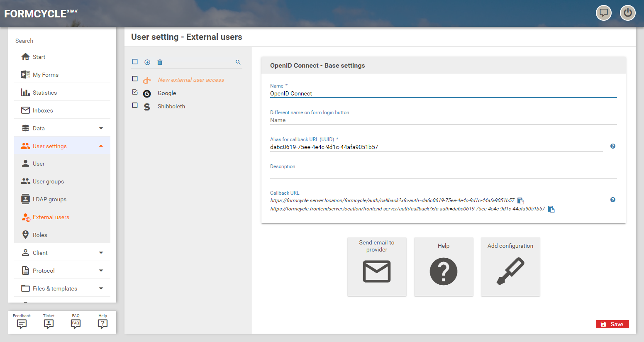Viewport: 644px width, 342px height.
Task: Copy the first callback URL to clipboard
Action: (x=521, y=201)
